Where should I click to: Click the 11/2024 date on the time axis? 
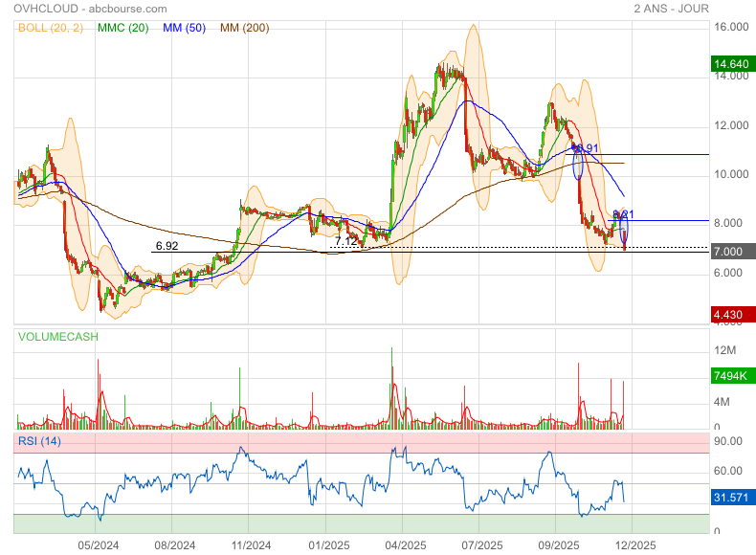[248, 545]
